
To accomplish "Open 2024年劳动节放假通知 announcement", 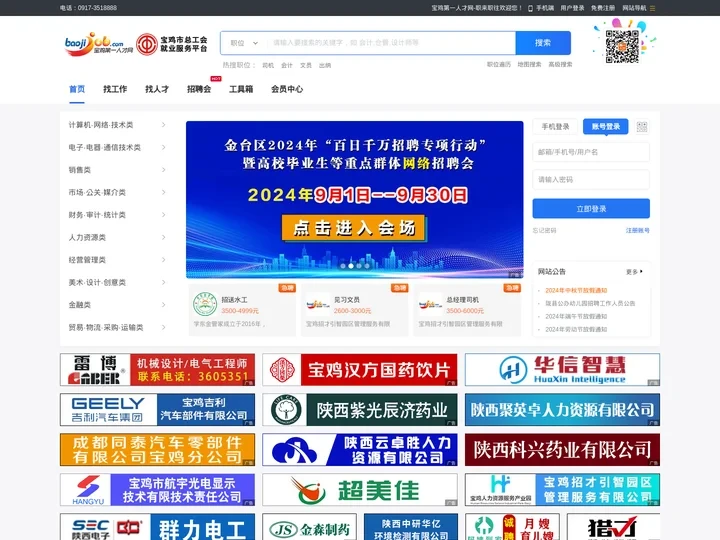I will [x=576, y=329].
